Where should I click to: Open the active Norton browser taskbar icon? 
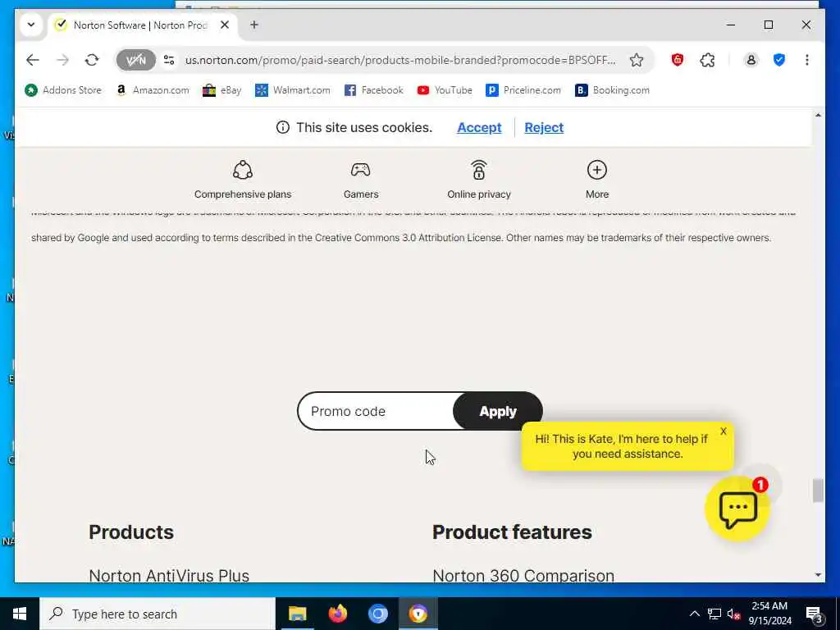click(x=418, y=614)
